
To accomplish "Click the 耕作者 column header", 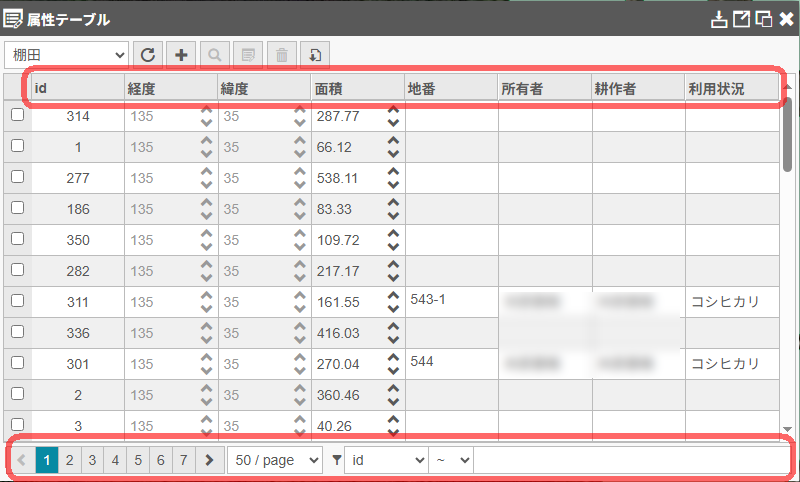I will click(x=638, y=88).
